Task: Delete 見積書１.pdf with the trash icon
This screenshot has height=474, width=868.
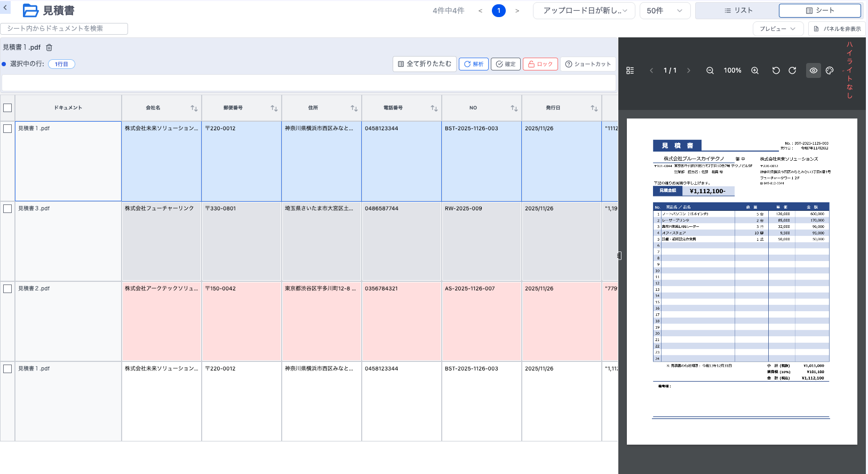Action: (49, 48)
